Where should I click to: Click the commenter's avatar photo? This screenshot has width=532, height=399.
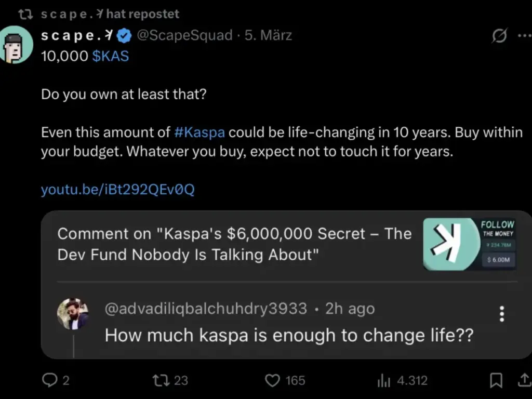(x=72, y=314)
